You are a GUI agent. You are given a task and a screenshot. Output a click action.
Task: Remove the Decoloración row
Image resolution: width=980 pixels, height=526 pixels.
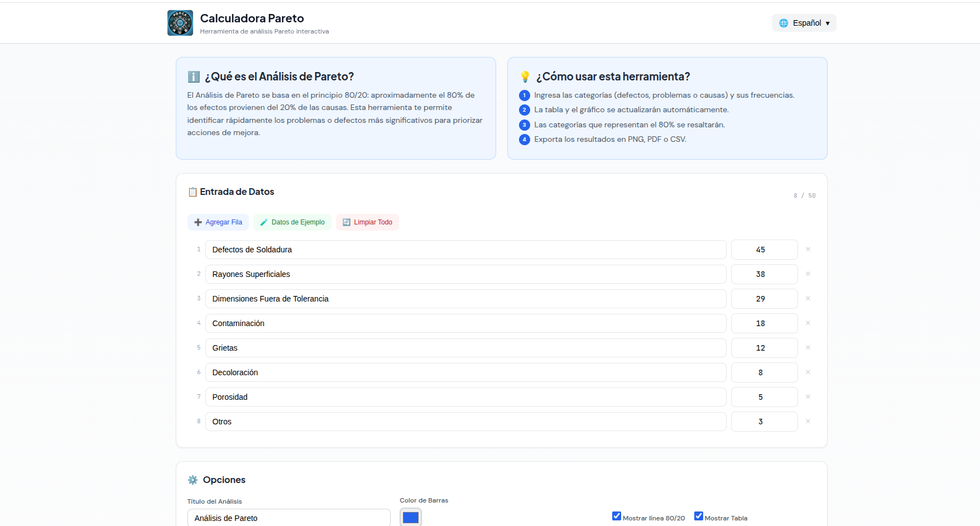(x=808, y=372)
